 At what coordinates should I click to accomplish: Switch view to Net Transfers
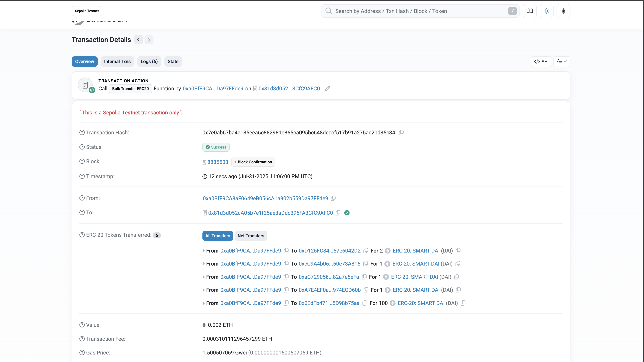coord(251,236)
